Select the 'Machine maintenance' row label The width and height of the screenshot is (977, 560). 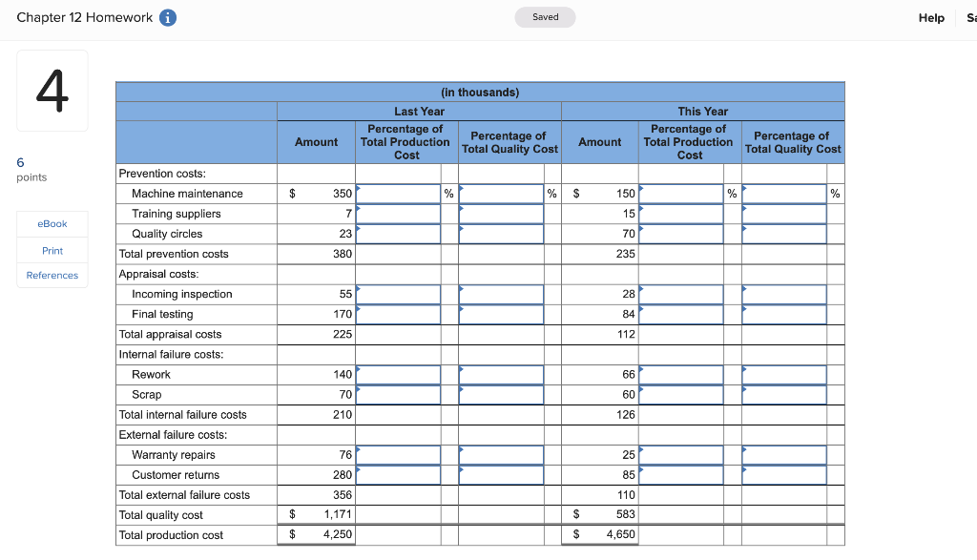coord(187,194)
